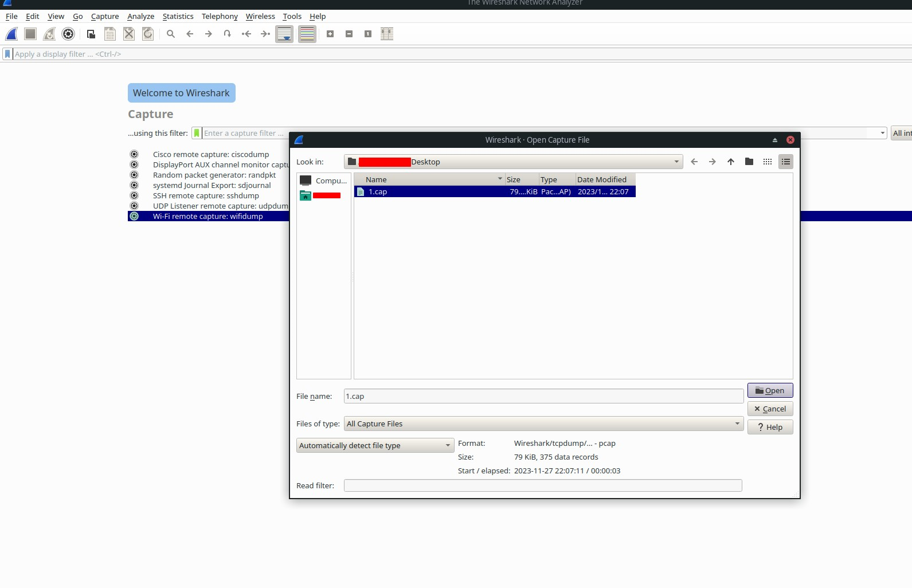Image resolution: width=912 pixels, height=588 pixels.
Task: Switch file dialog to icon view
Action: click(767, 162)
